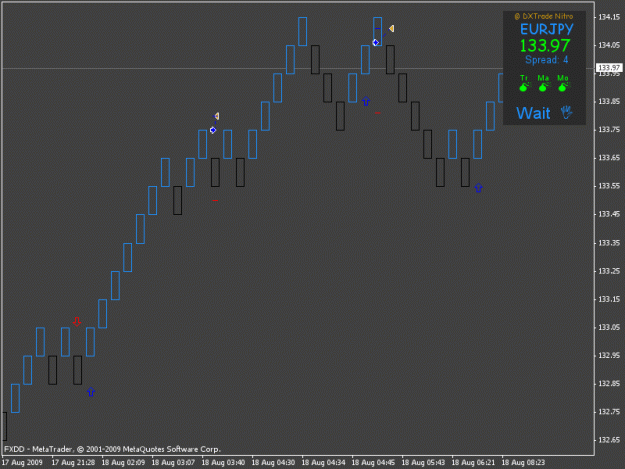
Task: Click the 133.05 price axis label
Action: click(609, 327)
